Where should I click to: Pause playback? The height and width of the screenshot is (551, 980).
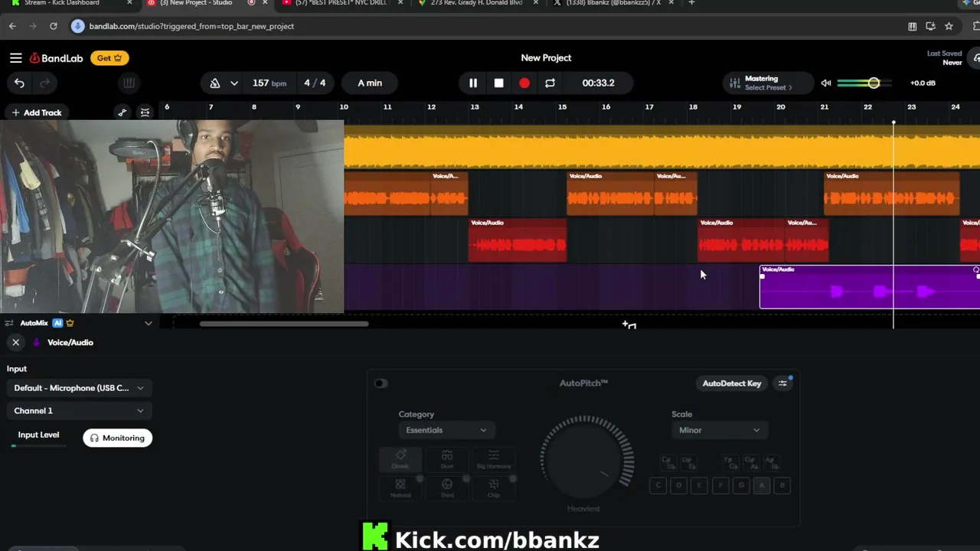(x=473, y=83)
